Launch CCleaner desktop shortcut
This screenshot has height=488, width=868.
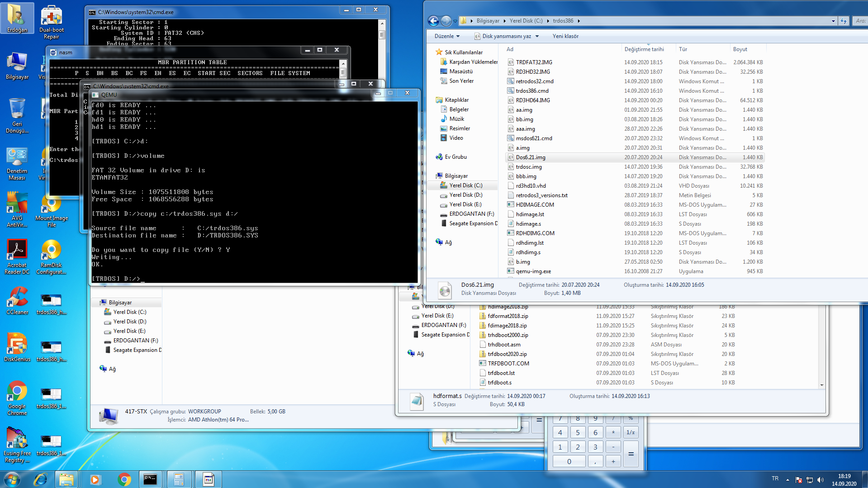[x=17, y=300]
